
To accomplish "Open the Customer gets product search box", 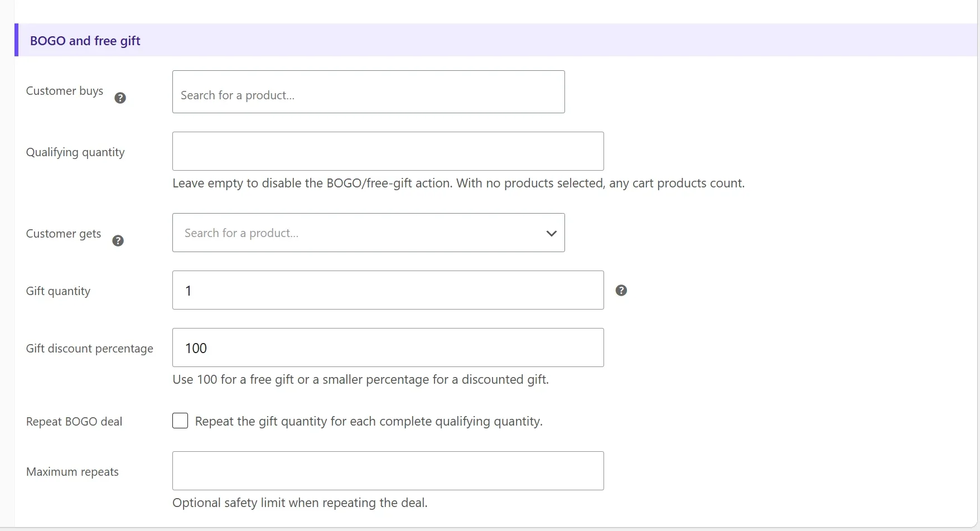I will coord(368,233).
